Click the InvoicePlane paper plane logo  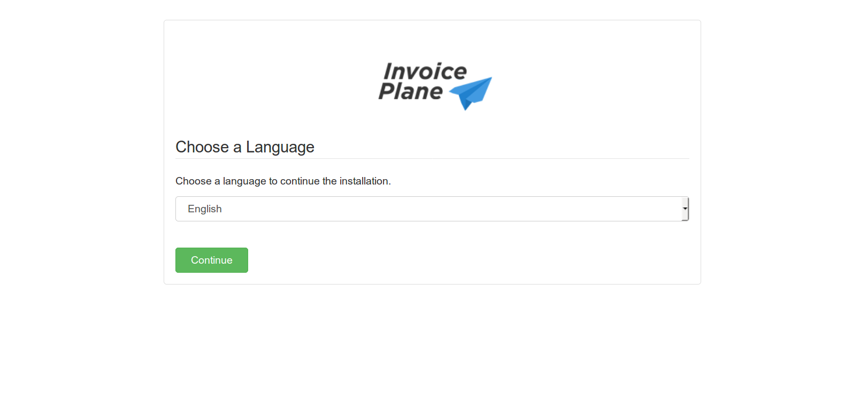pyautogui.click(x=435, y=86)
